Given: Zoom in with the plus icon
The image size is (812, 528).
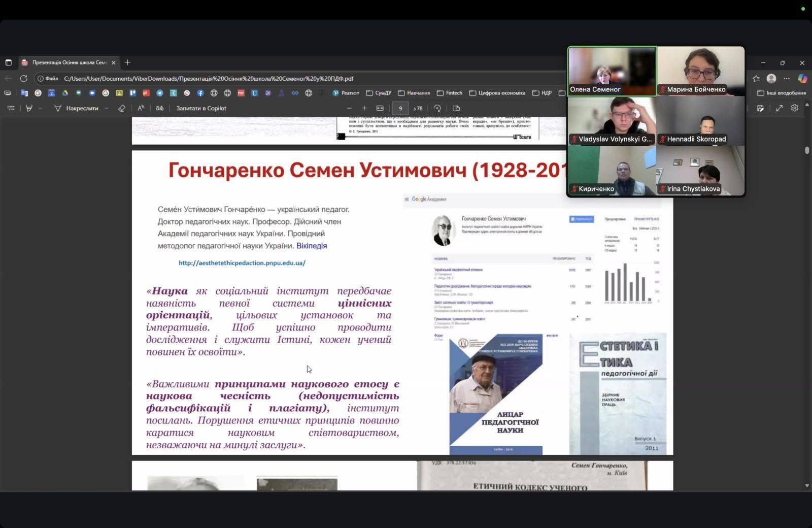Looking at the screenshot, I should [364, 108].
